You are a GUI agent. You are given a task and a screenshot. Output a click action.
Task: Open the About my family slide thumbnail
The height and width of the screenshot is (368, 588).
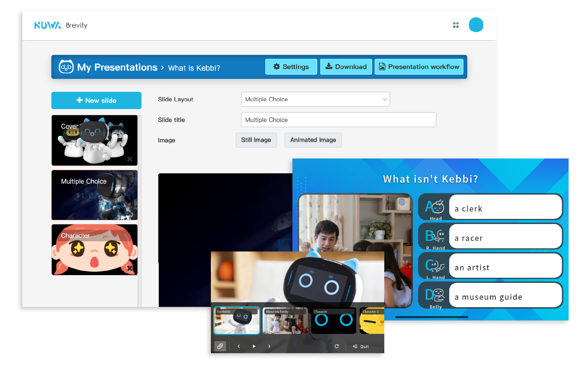pos(285,321)
